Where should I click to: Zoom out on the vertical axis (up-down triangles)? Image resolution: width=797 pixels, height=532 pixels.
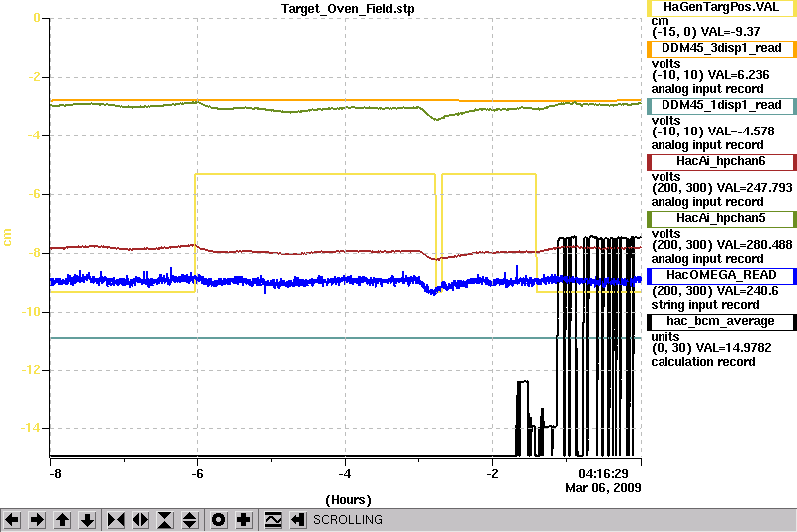coord(190,520)
